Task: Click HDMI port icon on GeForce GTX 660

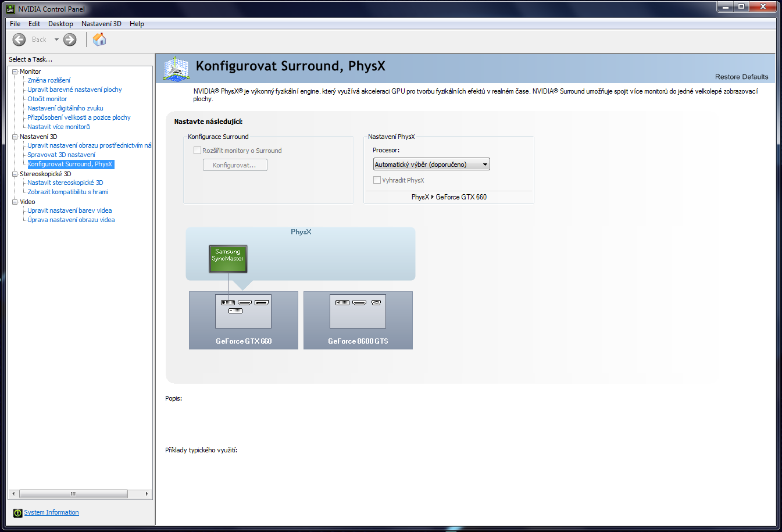Action: point(245,302)
